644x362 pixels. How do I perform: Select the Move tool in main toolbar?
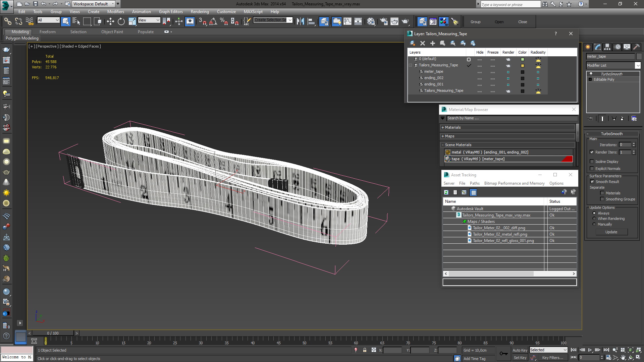(110, 22)
